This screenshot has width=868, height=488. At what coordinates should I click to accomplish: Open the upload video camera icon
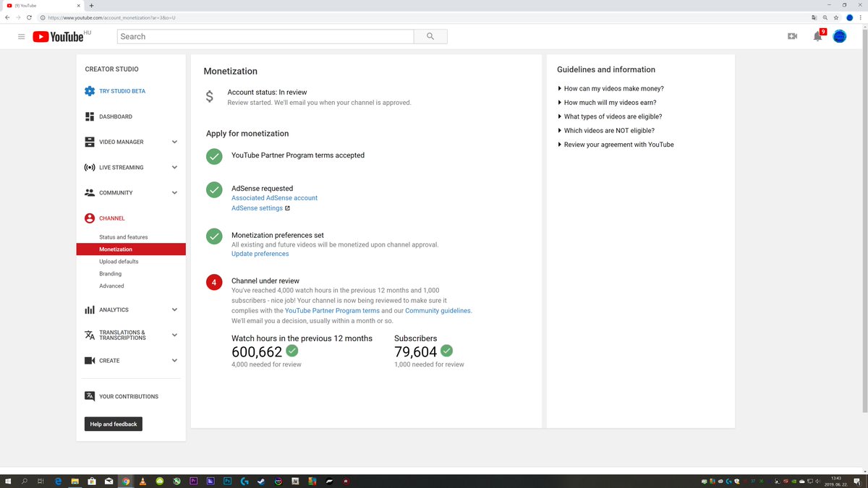tap(792, 36)
